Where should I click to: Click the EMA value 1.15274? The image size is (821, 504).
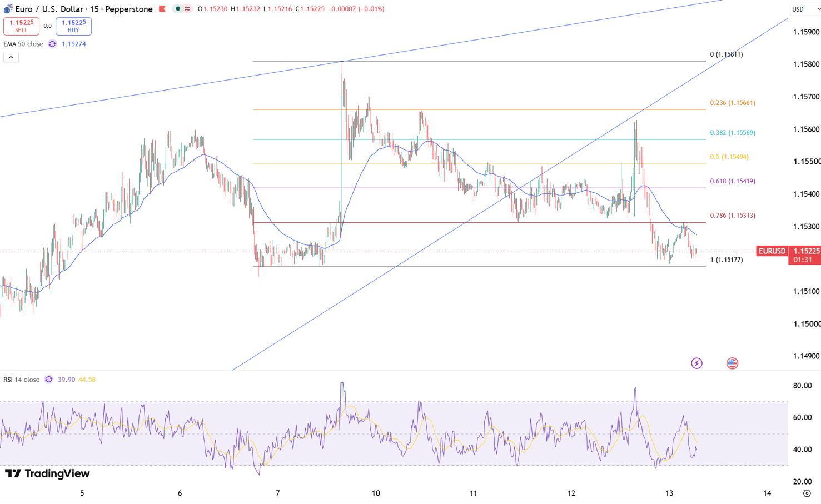click(74, 44)
